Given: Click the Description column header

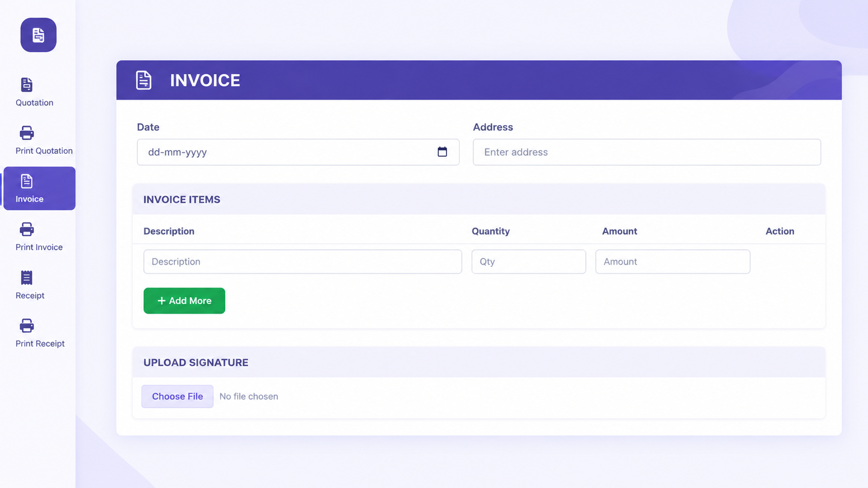Looking at the screenshot, I should click(169, 232).
